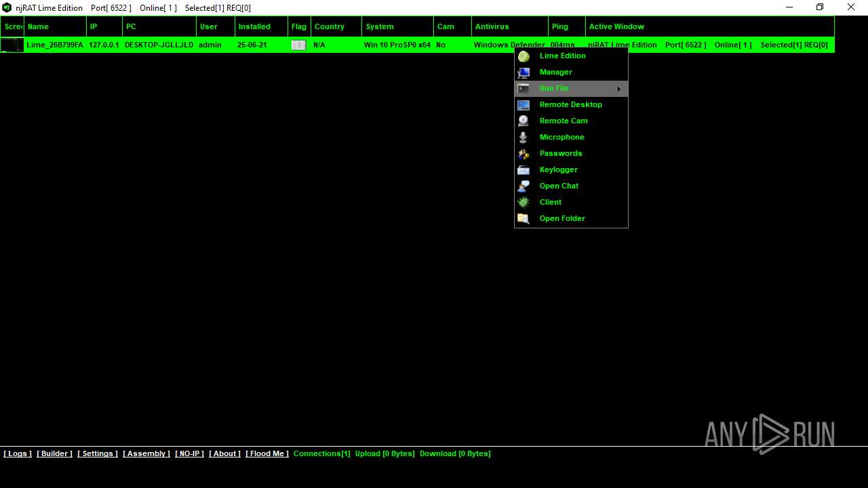Select Remote Cam menu entry
This screenshot has height=488, width=868.
click(571, 121)
